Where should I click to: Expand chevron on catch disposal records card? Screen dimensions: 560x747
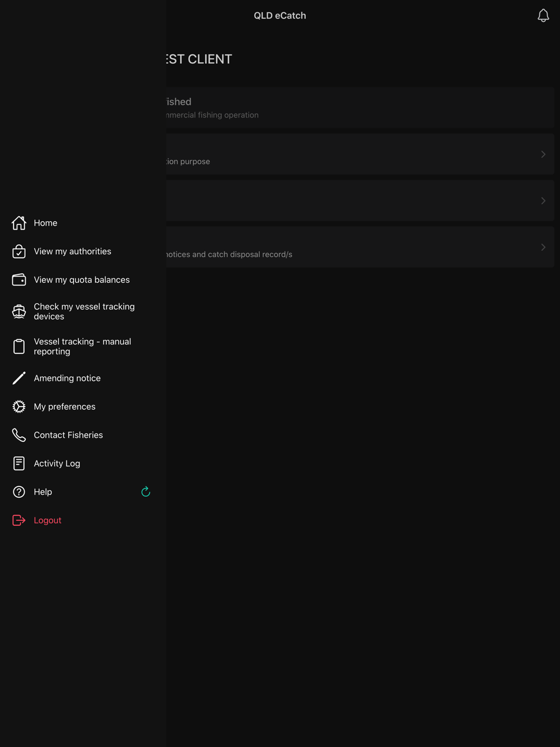[543, 247]
